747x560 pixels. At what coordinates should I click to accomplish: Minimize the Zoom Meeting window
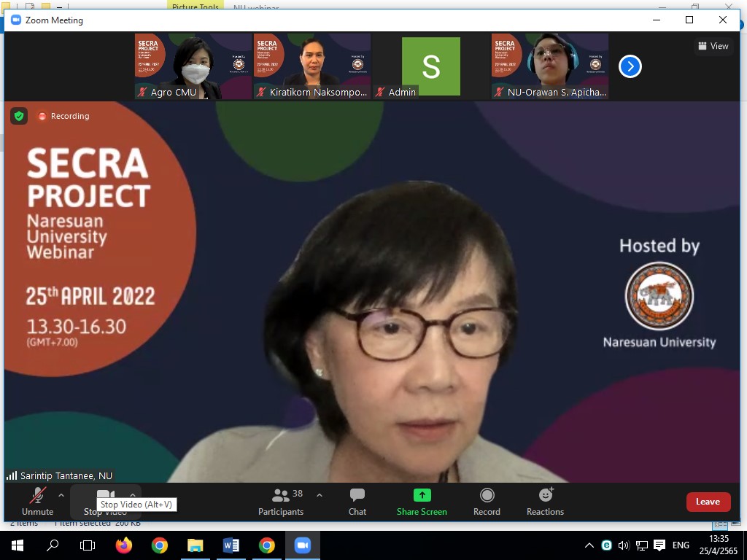[657, 20]
